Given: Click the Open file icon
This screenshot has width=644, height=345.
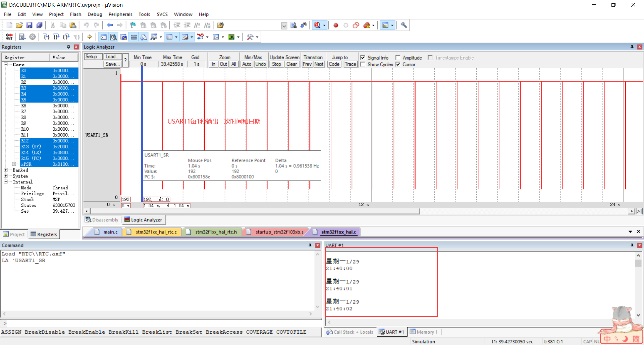Looking at the screenshot, I should pos(19,25).
